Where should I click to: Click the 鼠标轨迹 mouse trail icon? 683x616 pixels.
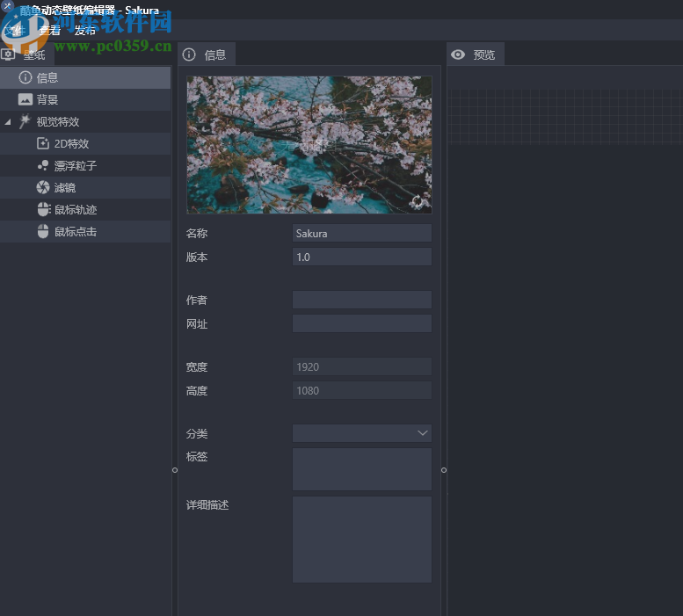43,209
